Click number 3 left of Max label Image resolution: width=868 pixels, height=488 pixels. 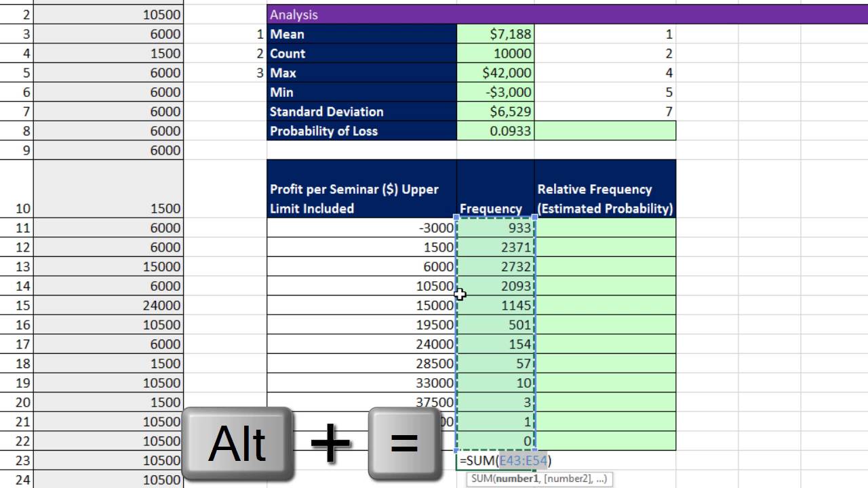tap(260, 73)
